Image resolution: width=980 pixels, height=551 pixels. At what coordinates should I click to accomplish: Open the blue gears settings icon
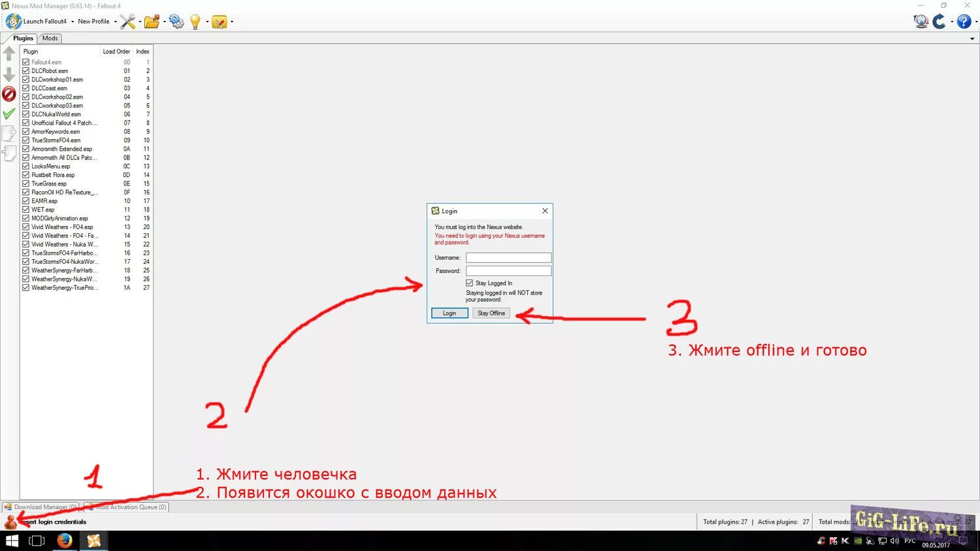(x=176, y=22)
